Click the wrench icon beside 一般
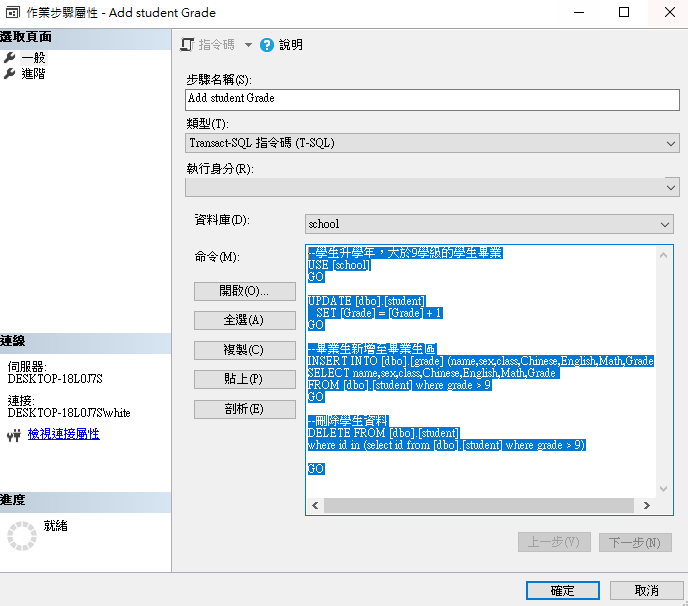This screenshot has width=688, height=606. pos(10,57)
